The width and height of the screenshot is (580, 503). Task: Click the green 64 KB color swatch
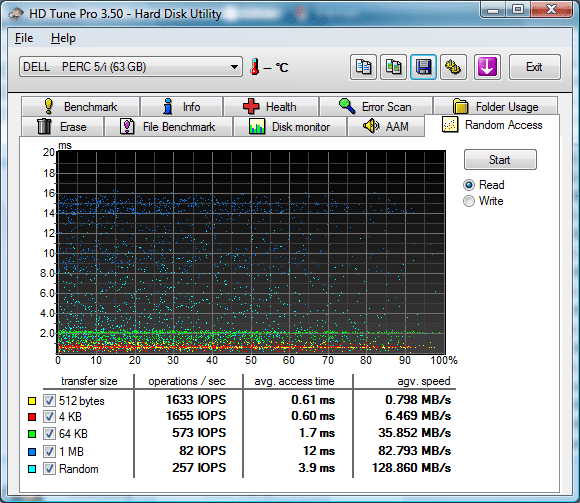pos(32,433)
